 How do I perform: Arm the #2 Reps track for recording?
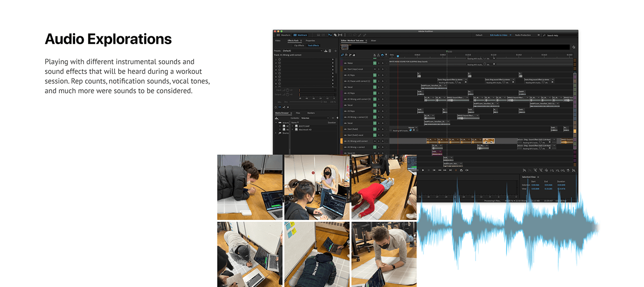[x=383, y=93]
